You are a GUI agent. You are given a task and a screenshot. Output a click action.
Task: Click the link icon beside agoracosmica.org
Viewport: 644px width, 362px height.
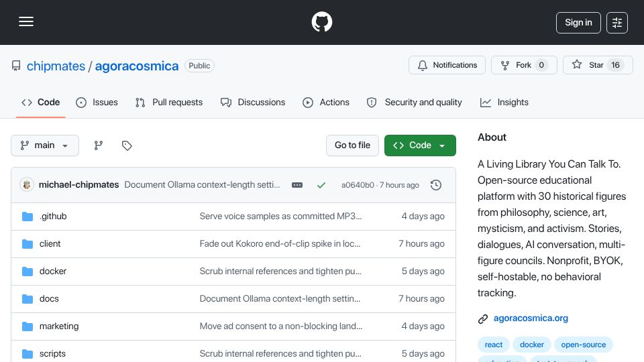coord(483,319)
